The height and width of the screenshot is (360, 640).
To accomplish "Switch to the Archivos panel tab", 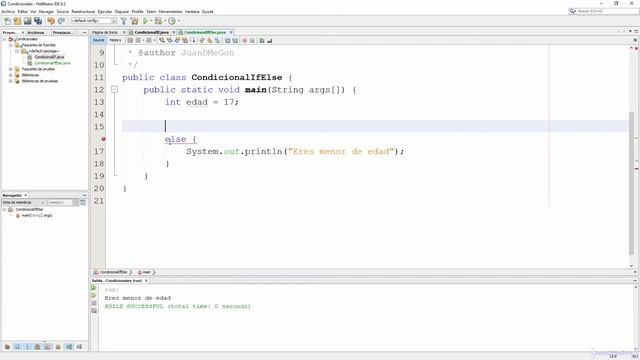I will [36, 32].
